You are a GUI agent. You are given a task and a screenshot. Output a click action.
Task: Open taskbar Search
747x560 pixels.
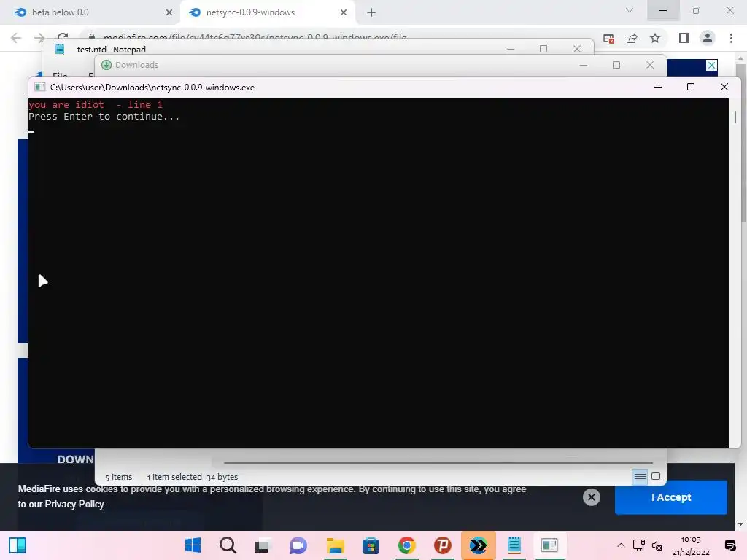point(228,545)
